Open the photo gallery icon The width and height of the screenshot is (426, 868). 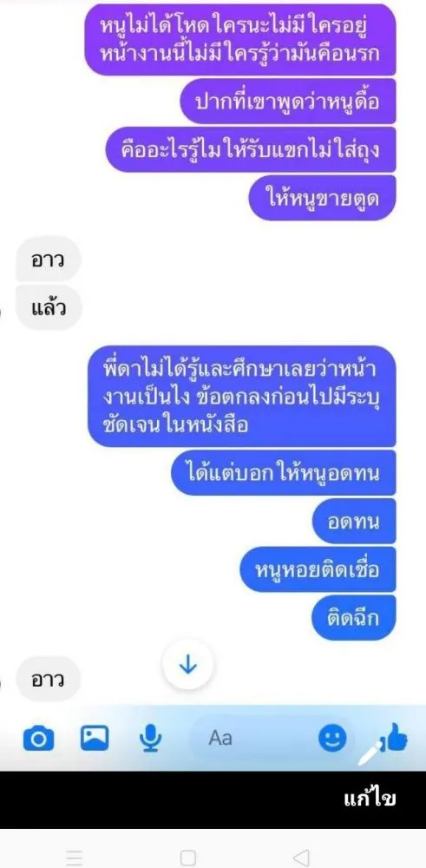pyautogui.click(x=95, y=737)
